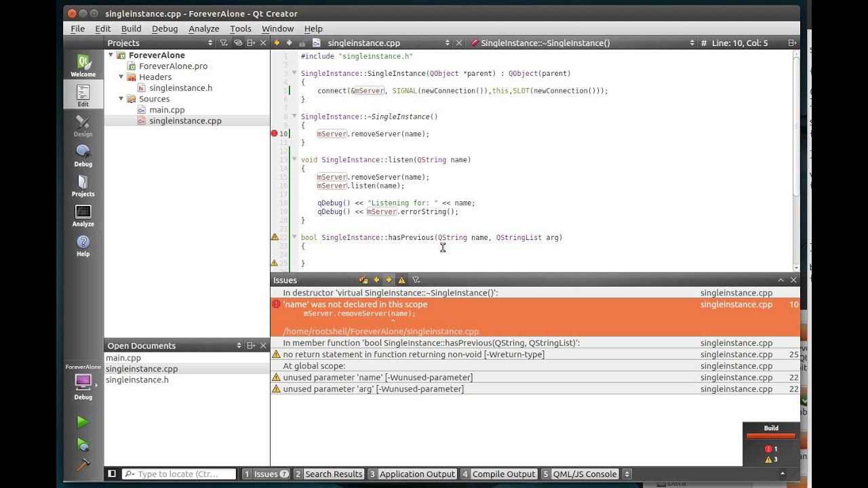Start debugging with run-debug button

tap(83, 445)
